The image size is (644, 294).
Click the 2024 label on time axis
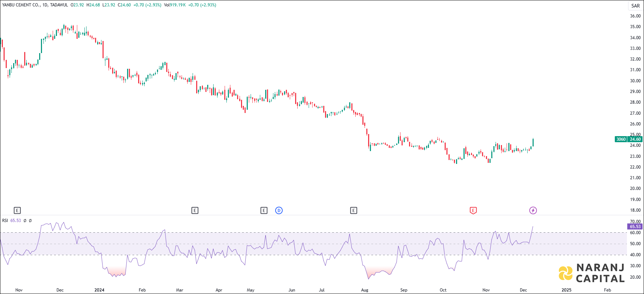point(99,290)
